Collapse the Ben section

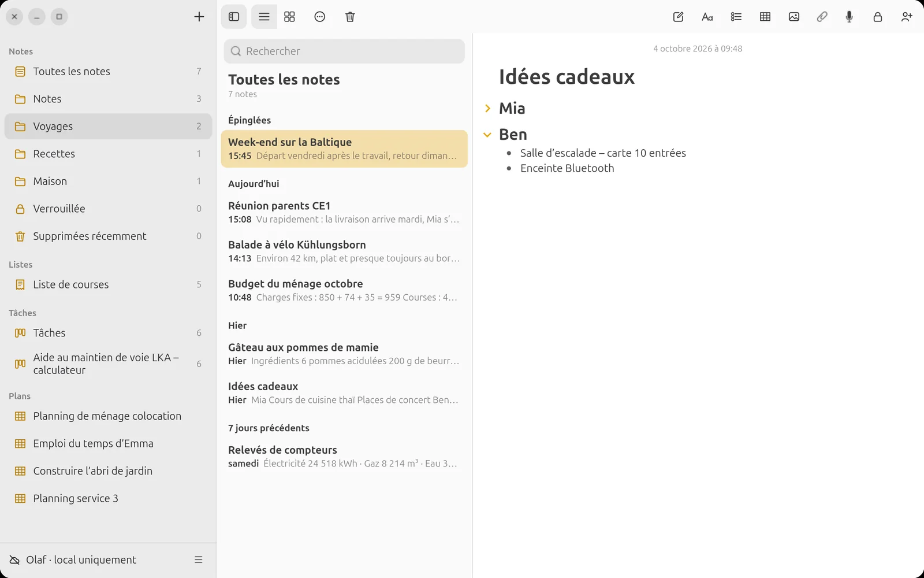coord(487,135)
